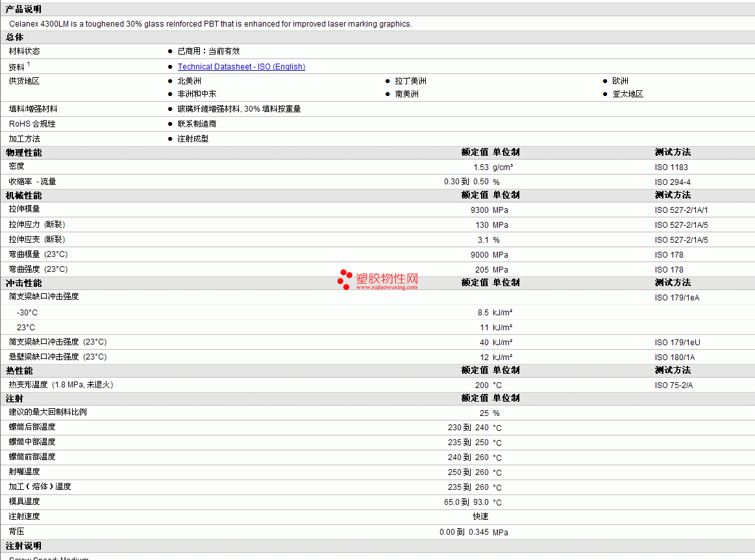
Task: Click the 加工（熔体）温度 row label
Action: tap(40, 487)
